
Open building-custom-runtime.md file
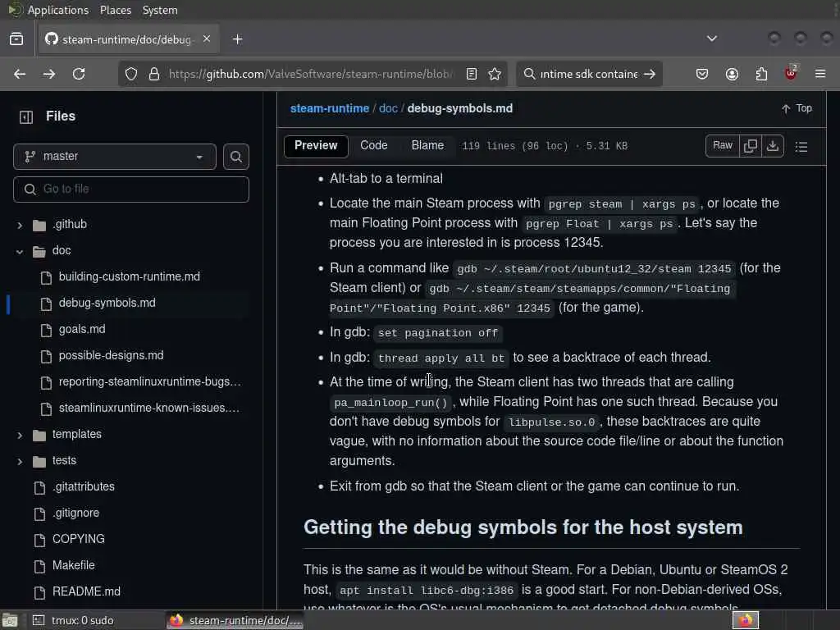(129, 276)
